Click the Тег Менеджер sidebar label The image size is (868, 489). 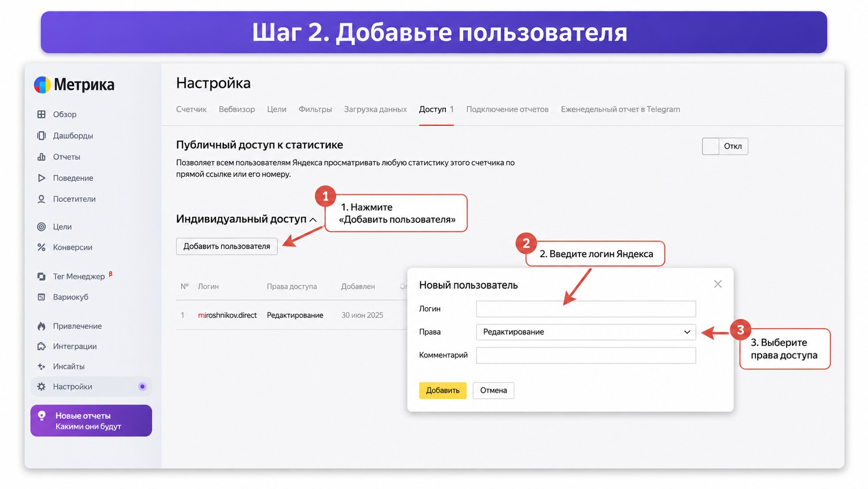click(x=79, y=276)
